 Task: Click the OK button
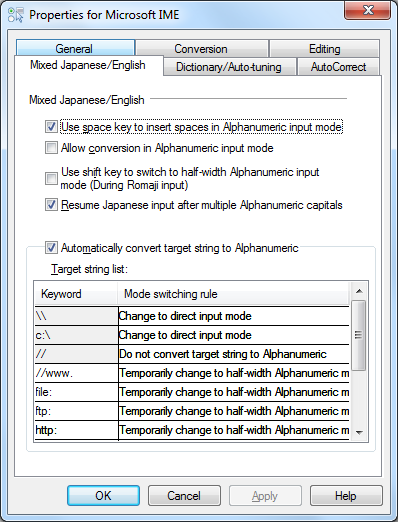pos(103,496)
